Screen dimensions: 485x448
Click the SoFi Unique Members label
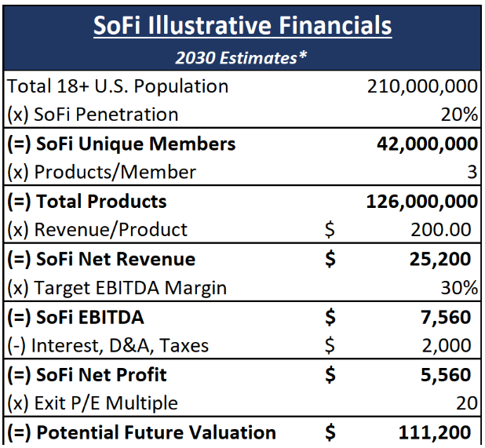pyautogui.click(x=121, y=144)
